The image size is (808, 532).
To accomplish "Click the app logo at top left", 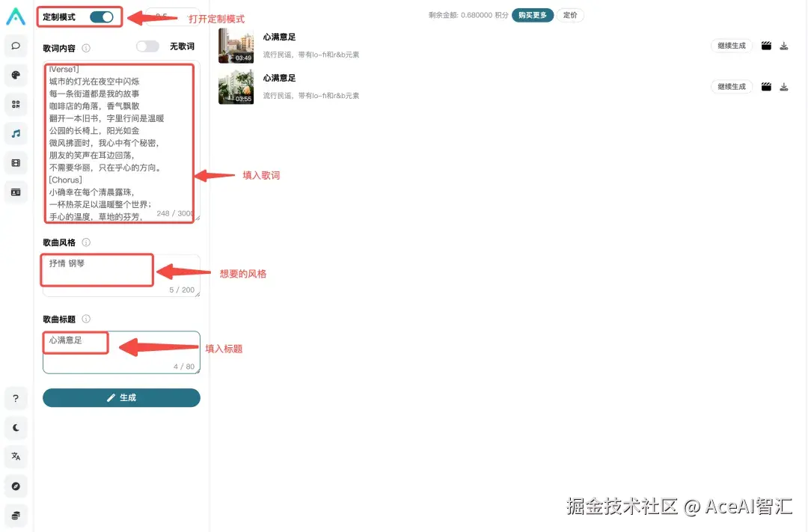I will 16,16.
